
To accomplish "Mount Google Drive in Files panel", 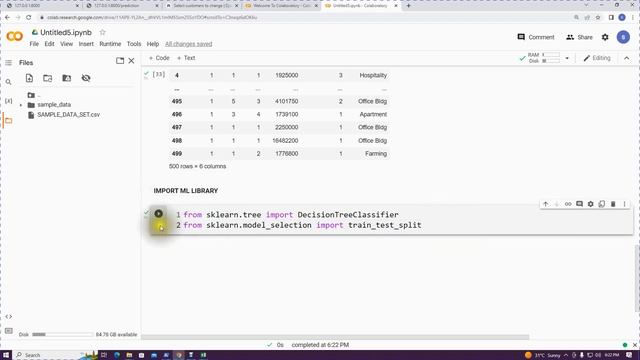I will click(x=67, y=78).
